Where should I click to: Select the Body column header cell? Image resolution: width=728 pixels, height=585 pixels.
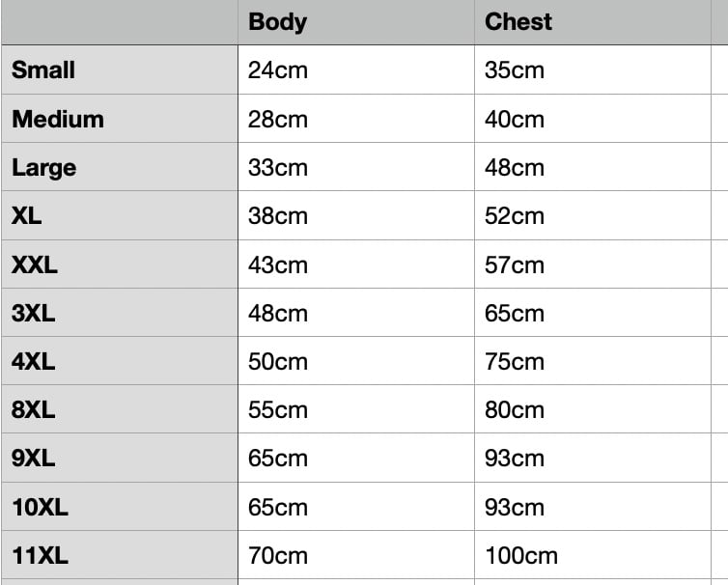pyautogui.click(x=355, y=22)
